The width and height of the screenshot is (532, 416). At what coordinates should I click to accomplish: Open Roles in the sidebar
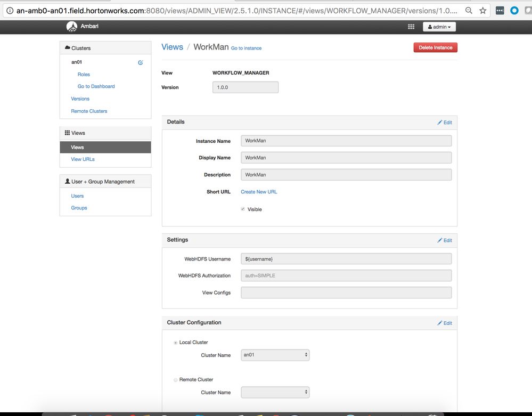pyautogui.click(x=84, y=75)
